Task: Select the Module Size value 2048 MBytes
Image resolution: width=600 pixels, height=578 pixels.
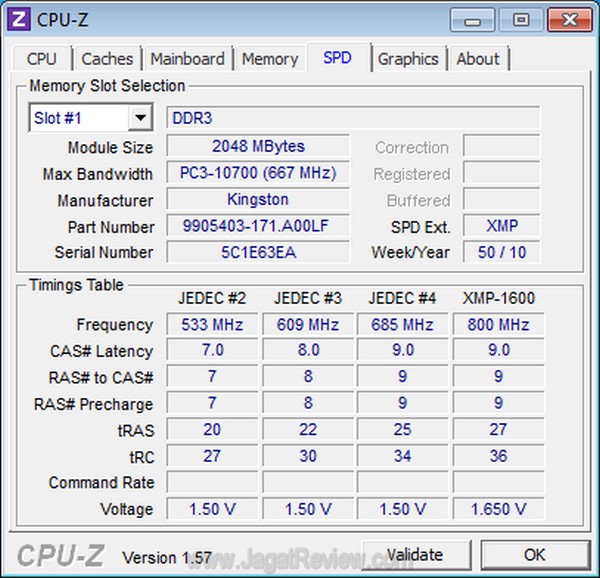Action: tap(258, 147)
